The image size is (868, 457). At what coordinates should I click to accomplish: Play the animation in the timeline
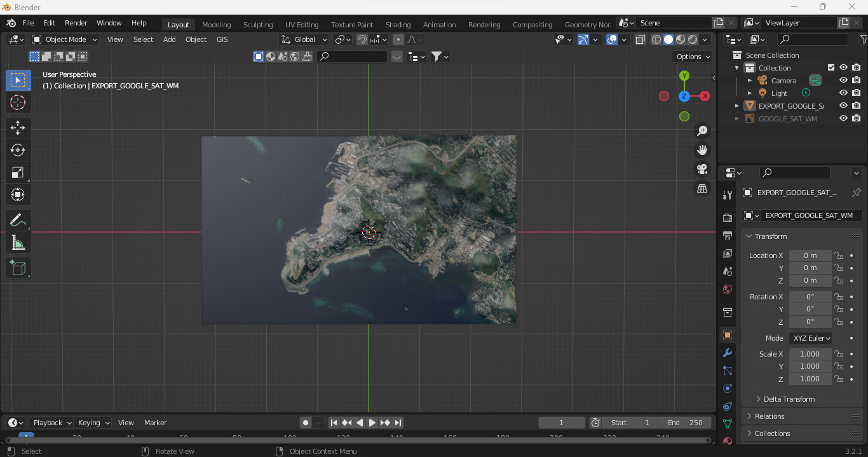tap(372, 422)
